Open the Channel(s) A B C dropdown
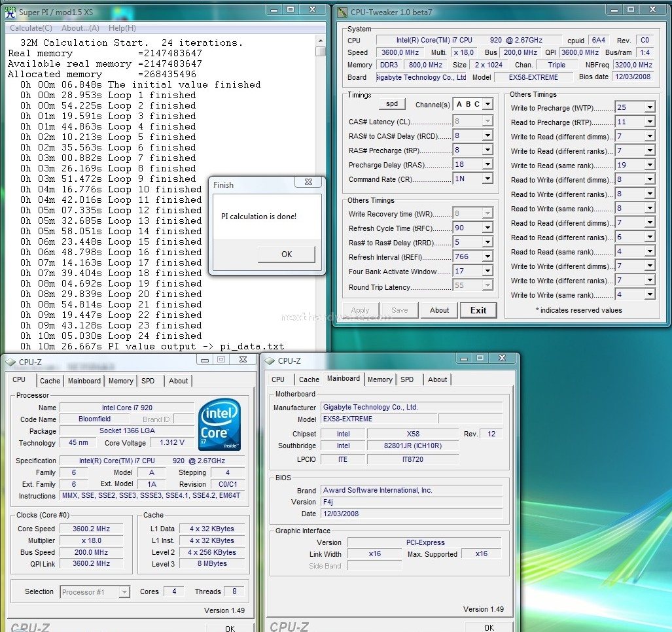This screenshot has height=632, width=672. (x=487, y=104)
